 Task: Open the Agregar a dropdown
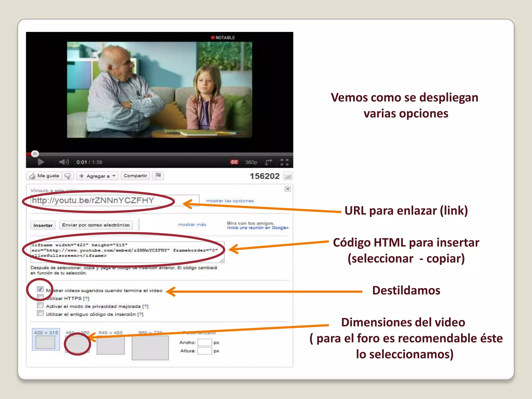[97, 176]
